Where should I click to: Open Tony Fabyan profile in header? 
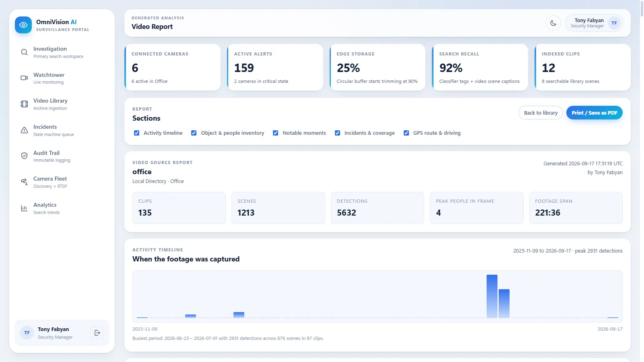pos(594,23)
